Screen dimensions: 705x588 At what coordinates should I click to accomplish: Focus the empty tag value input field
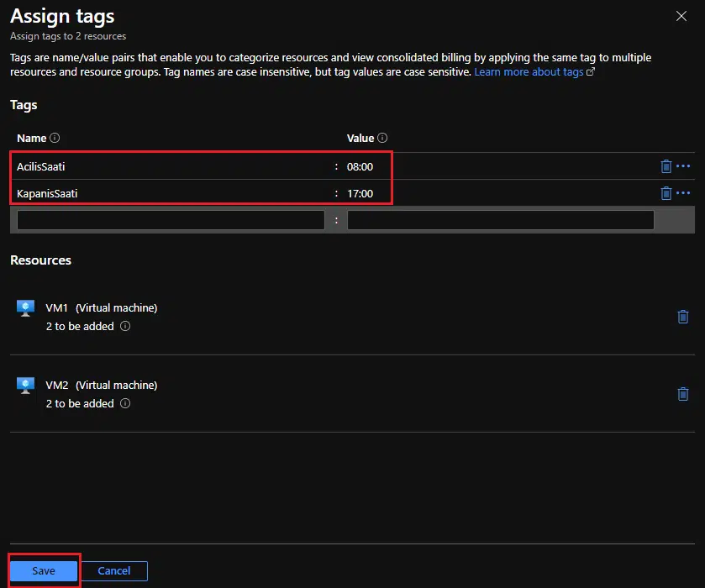(501, 220)
